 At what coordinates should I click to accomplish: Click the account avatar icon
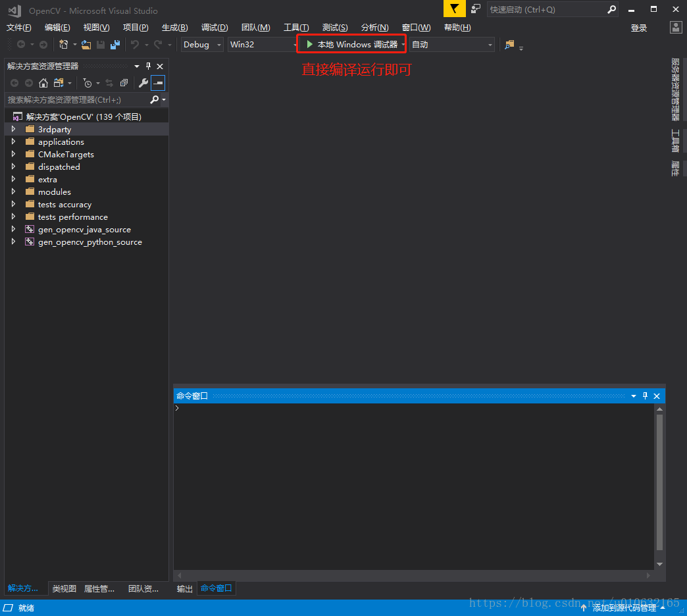pyautogui.click(x=676, y=28)
